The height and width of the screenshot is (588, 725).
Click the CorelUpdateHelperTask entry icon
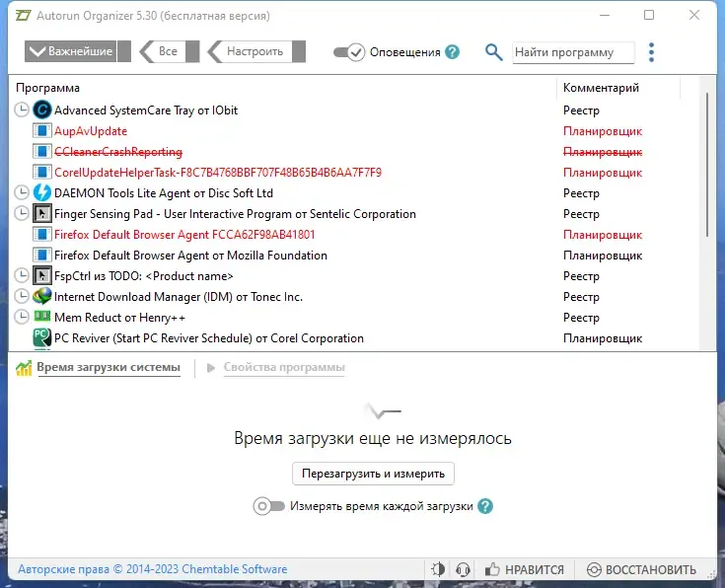point(41,172)
